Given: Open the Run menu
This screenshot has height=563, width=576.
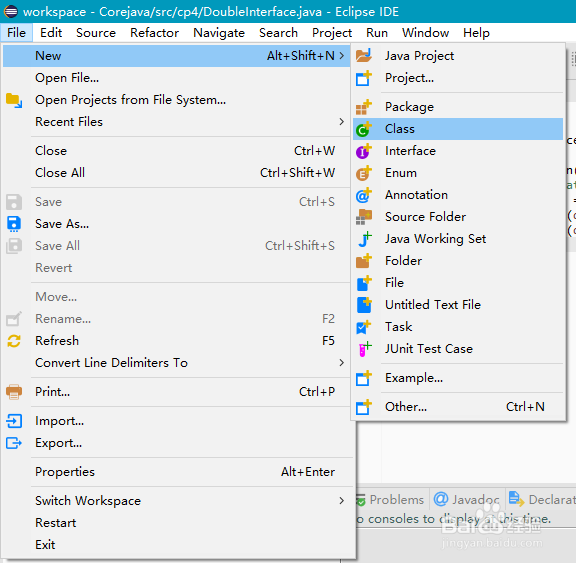Looking at the screenshot, I should pos(377,33).
